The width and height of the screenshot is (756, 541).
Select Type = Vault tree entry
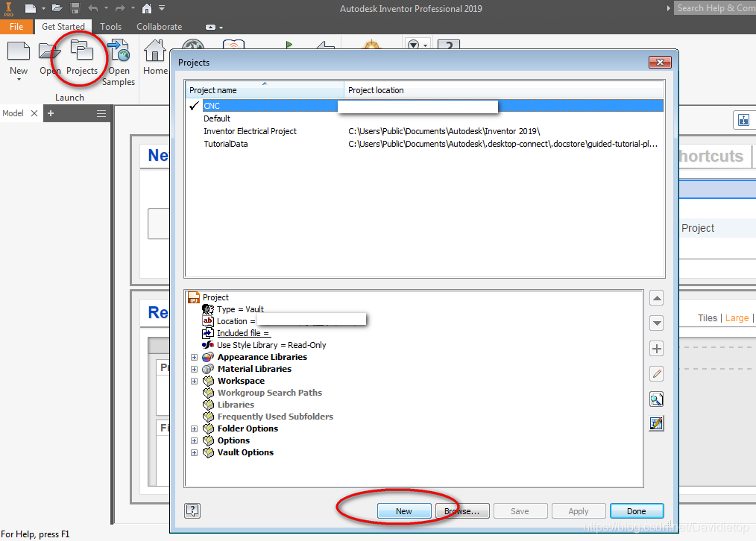click(x=240, y=309)
